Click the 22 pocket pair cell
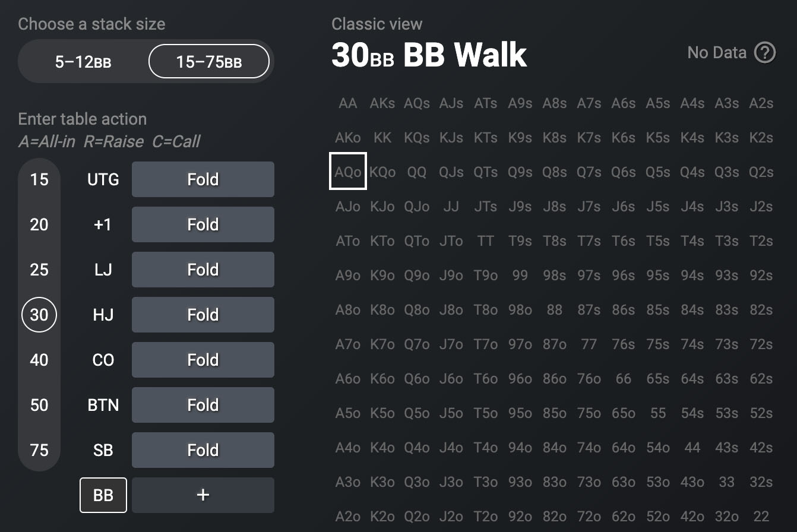Image resolution: width=797 pixels, height=532 pixels. (761, 517)
